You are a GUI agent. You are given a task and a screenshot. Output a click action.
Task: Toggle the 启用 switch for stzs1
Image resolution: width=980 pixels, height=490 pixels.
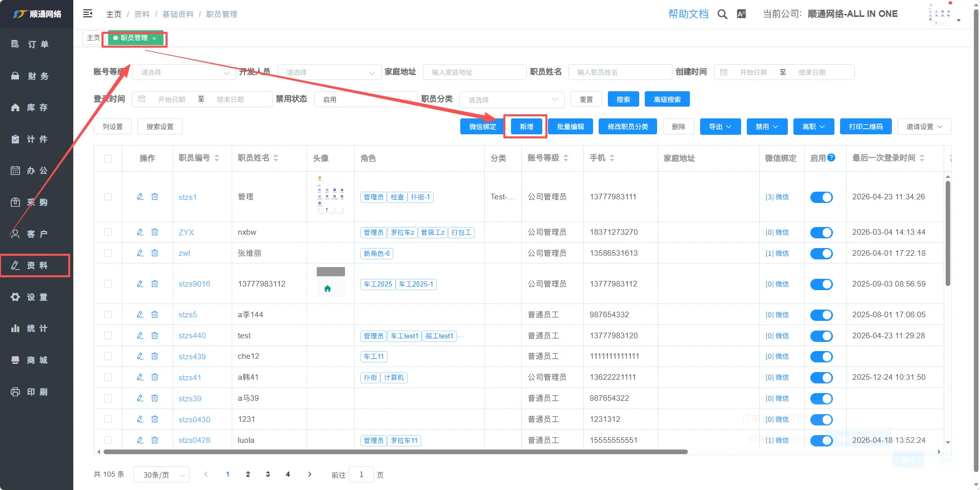tap(821, 197)
